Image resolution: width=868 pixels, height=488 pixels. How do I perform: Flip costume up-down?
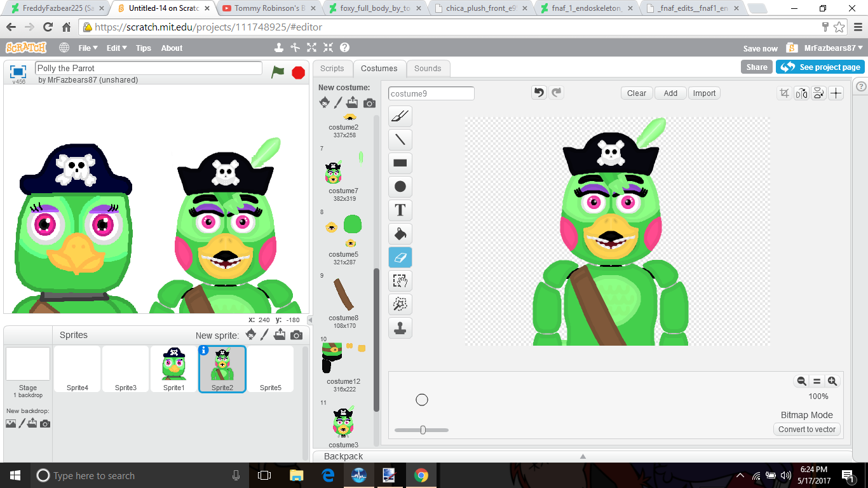[x=818, y=93]
